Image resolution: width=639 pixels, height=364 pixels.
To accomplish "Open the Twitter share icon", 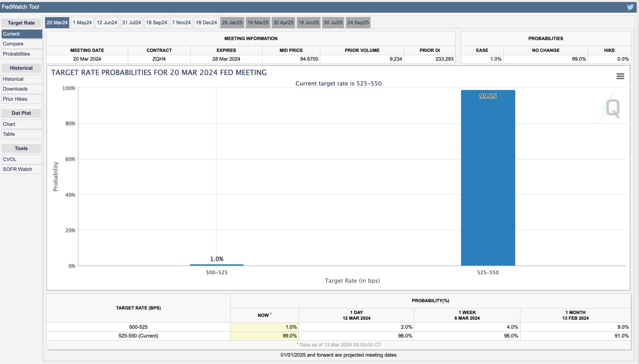I will point(630,7).
